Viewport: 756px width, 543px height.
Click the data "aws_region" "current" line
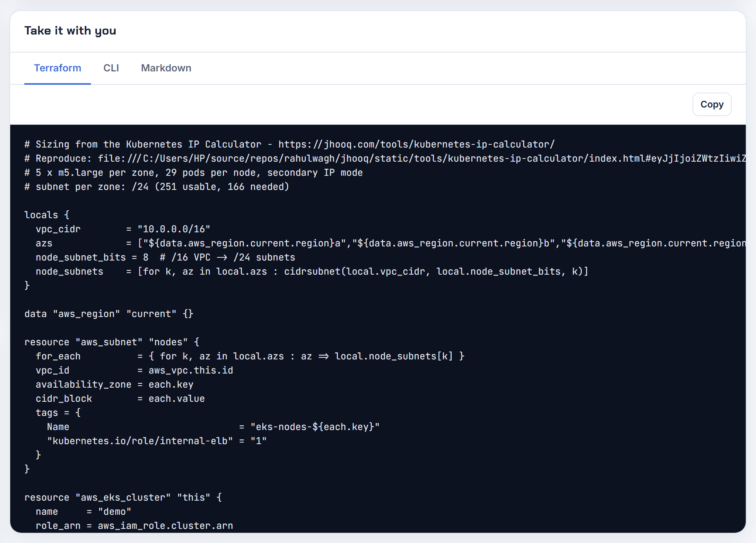[x=109, y=314]
